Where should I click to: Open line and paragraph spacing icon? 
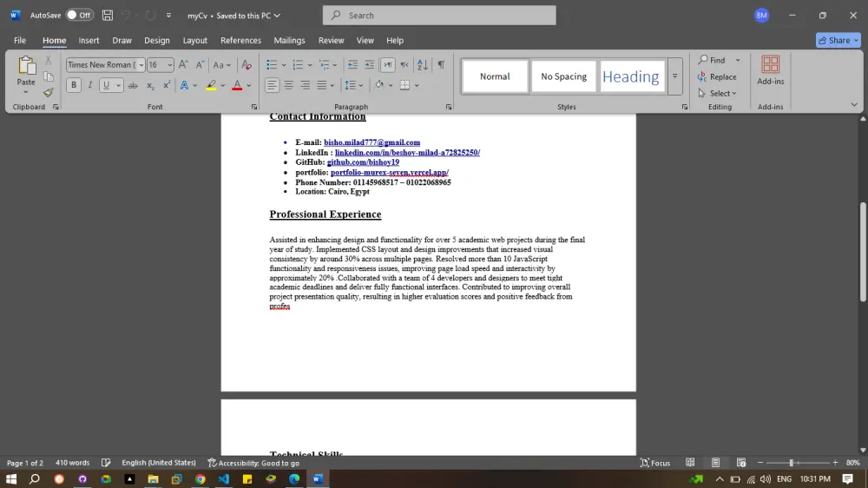350,85
